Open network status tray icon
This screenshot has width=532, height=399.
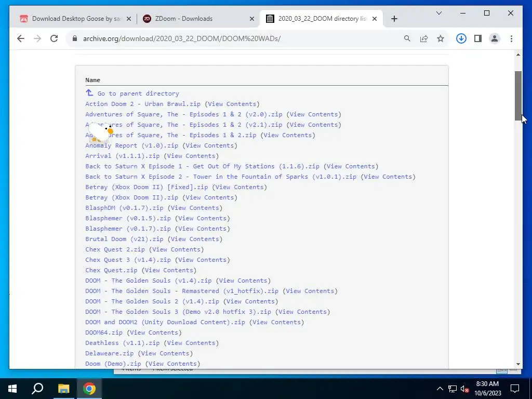pyautogui.click(x=453, y=389)
